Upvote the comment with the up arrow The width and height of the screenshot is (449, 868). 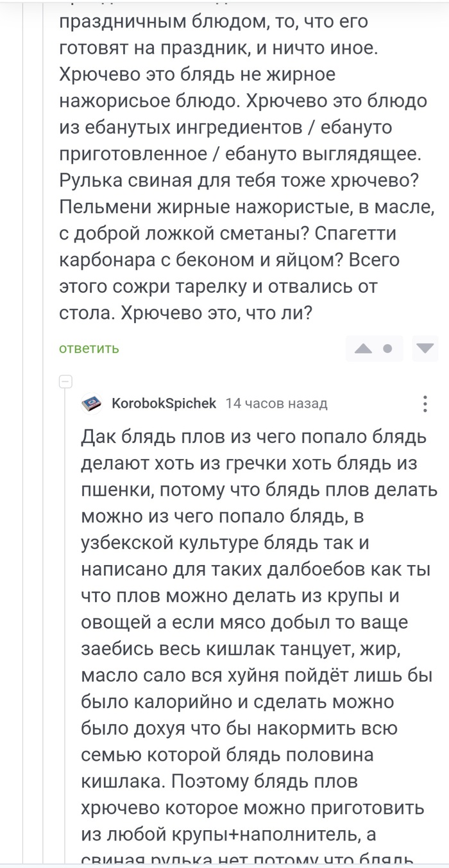click(x=363, y=349)
